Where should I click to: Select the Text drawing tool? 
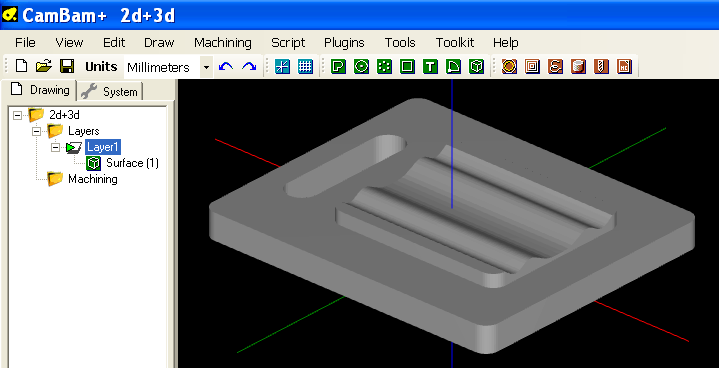pos(430,66)
